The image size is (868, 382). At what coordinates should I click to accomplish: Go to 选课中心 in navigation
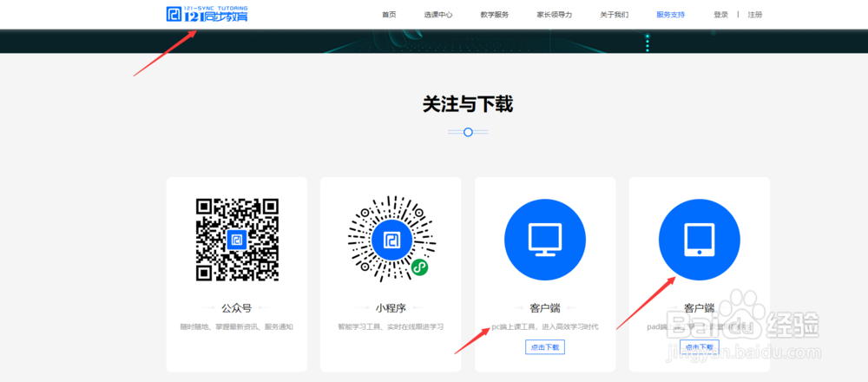[x=438, y=15]
